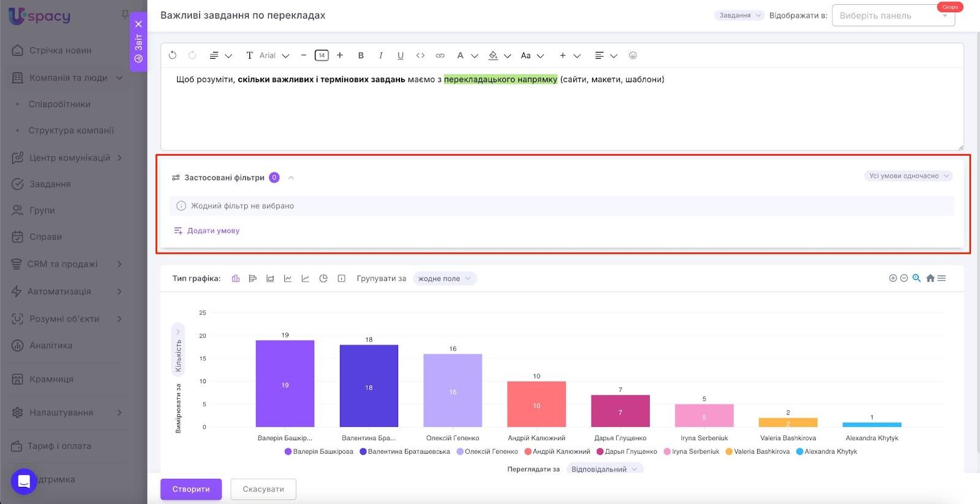Click the 'Виберіть панель' selection field
980x504 pixels.
point(892,16)
